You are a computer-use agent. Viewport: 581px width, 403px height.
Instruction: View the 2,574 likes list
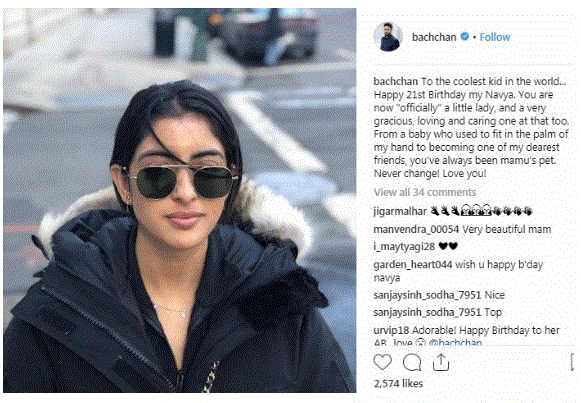pyautogui.click(x=398, y=383)
